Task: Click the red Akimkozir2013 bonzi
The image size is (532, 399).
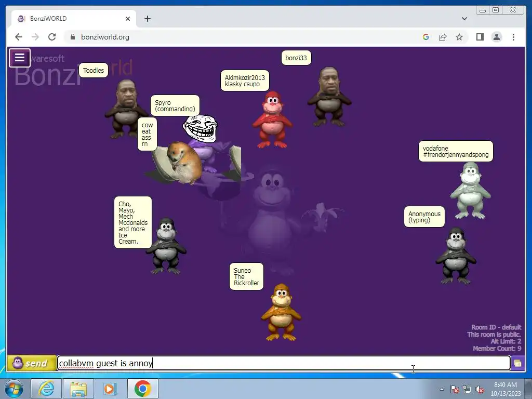Action: coord(272,119)
